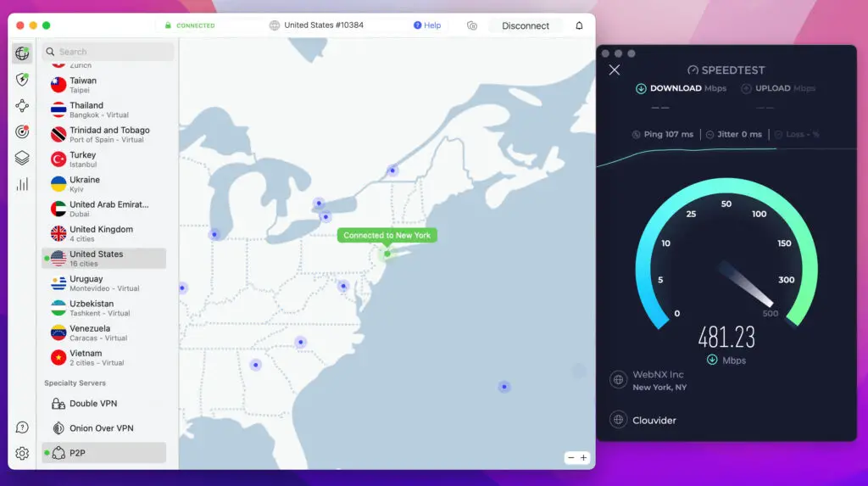Click the Jitter 0 ms readout
The image size is (868, 486).
click(734, 134)
